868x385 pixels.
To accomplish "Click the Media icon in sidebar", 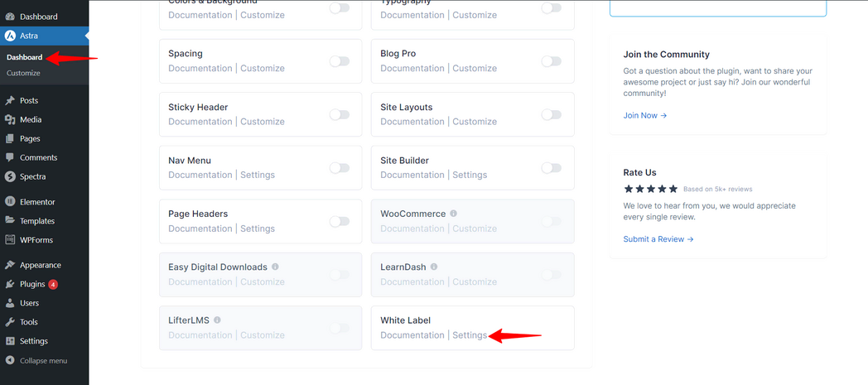I will pos(10,119).
